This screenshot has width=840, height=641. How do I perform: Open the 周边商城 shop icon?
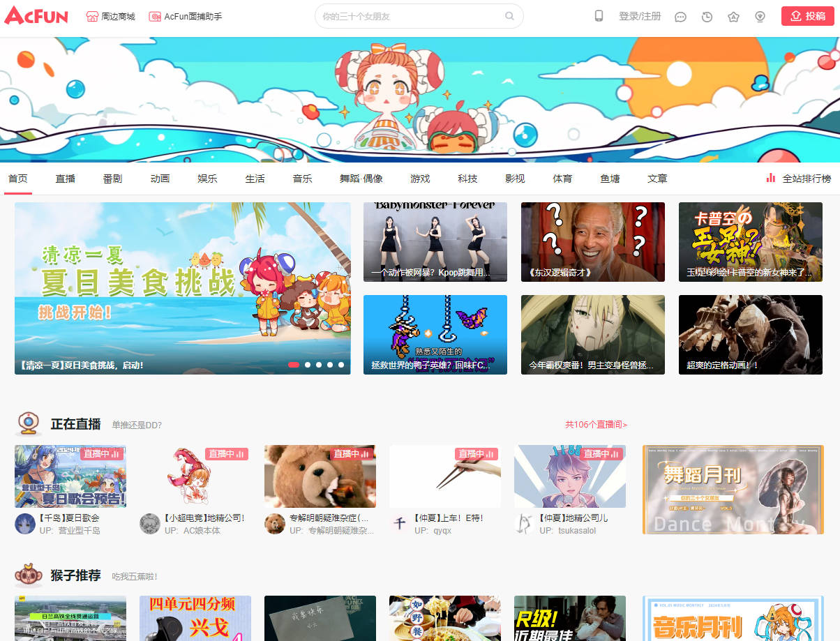pyautogui.click(x=92, y=16)
